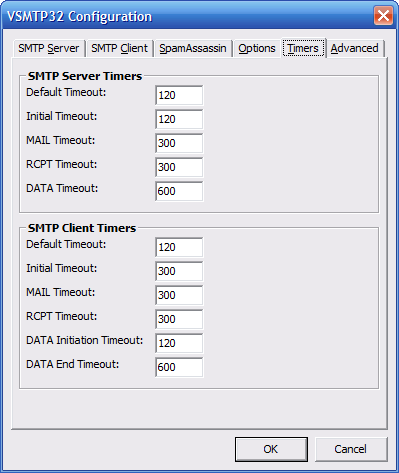This screenshot has height=473, width=399.
Task: Close the VSMTP32 Configuration dialog
Action: tap(383, 16)
